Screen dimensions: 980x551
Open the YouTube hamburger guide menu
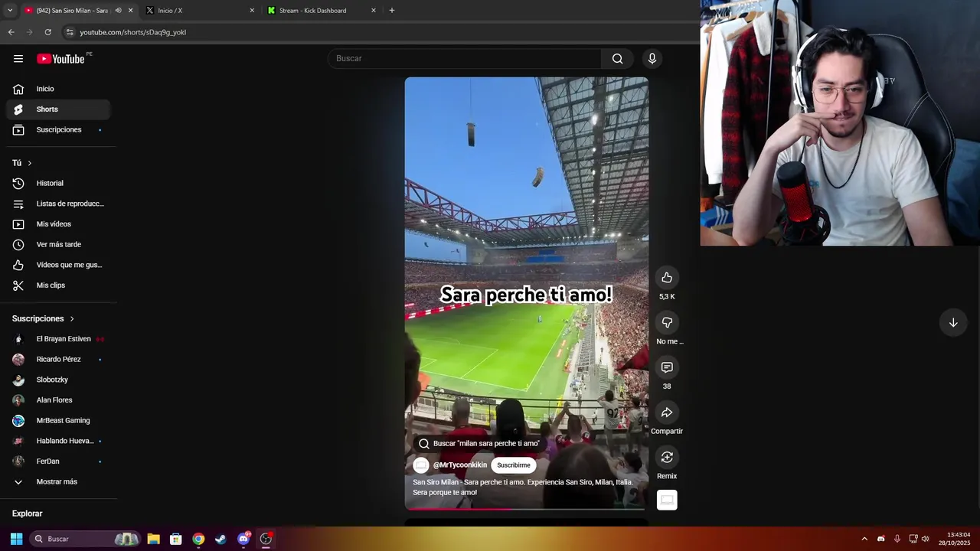(18, 59)
